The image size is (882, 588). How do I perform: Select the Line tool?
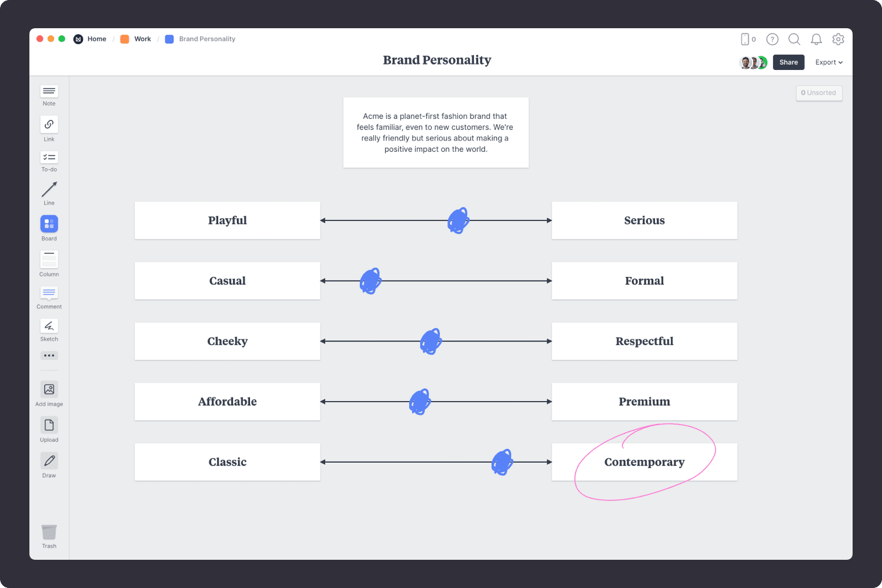(49, 192)
